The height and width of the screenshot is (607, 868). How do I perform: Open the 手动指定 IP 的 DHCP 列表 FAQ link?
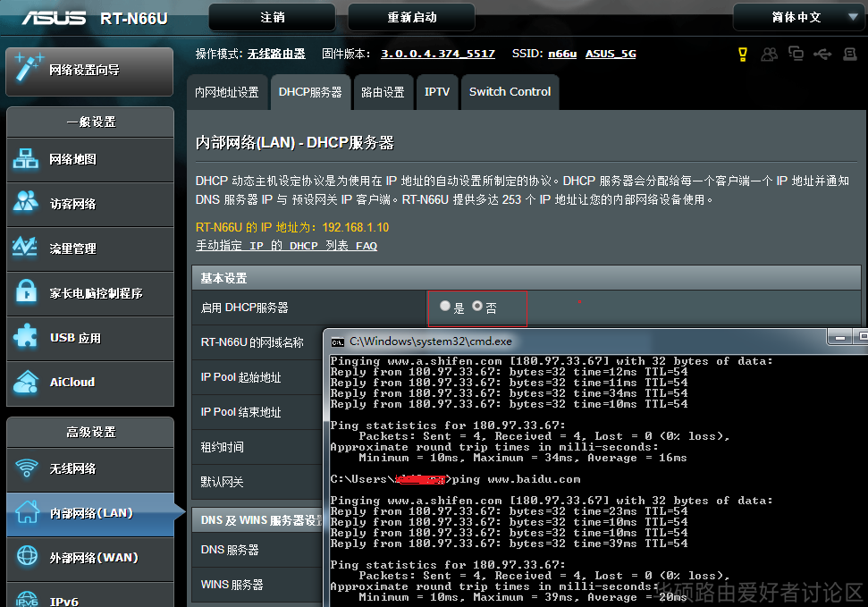(x=286, y=245)
